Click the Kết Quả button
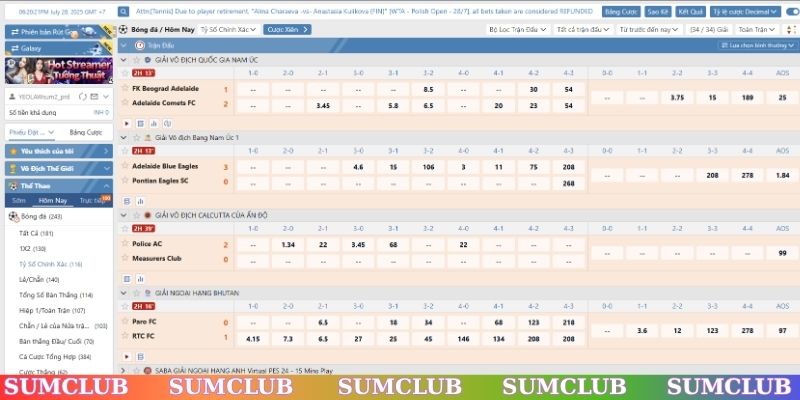800x400 pixels. (x=690, y=11)
